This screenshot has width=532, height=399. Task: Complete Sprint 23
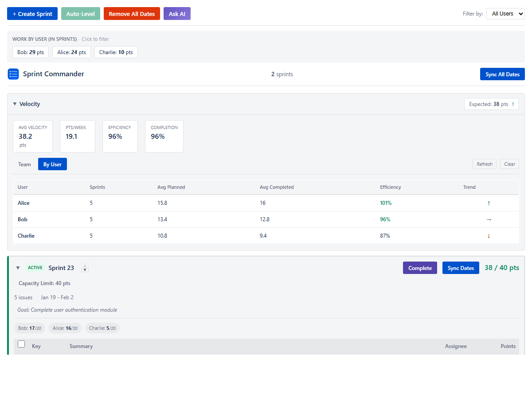[x=420, y=268]
